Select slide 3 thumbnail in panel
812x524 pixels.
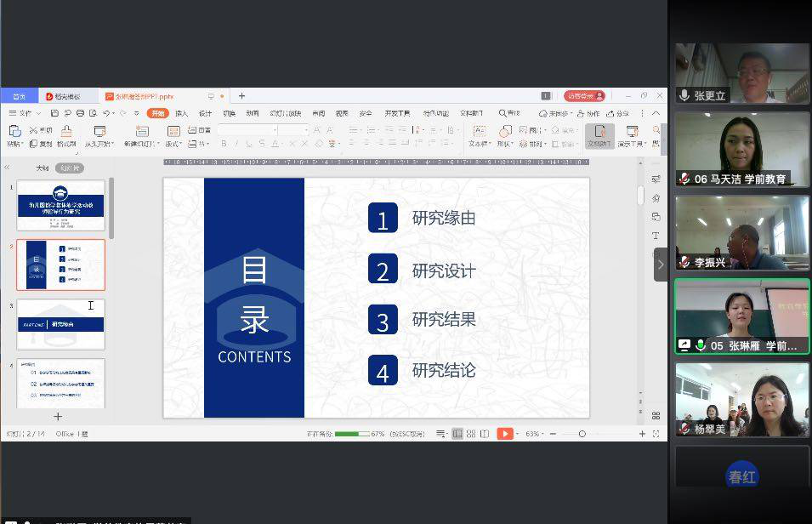(60, 324)
